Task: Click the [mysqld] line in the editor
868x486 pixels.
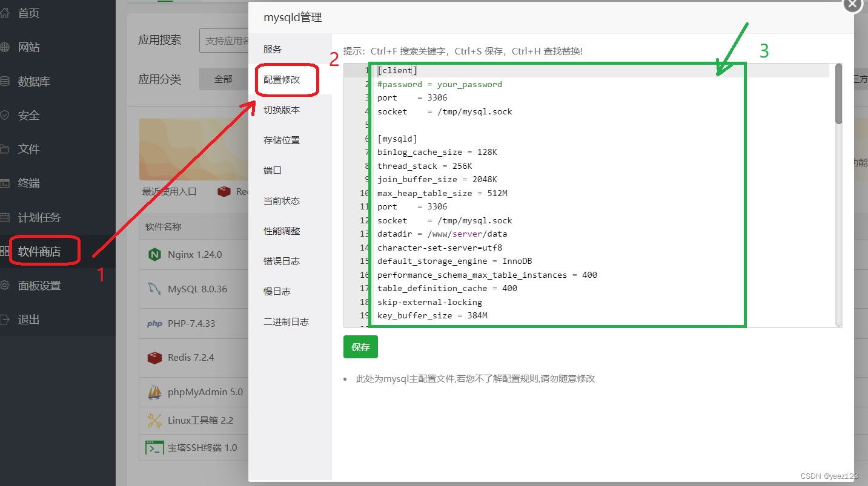Action: tap(397, 139)
